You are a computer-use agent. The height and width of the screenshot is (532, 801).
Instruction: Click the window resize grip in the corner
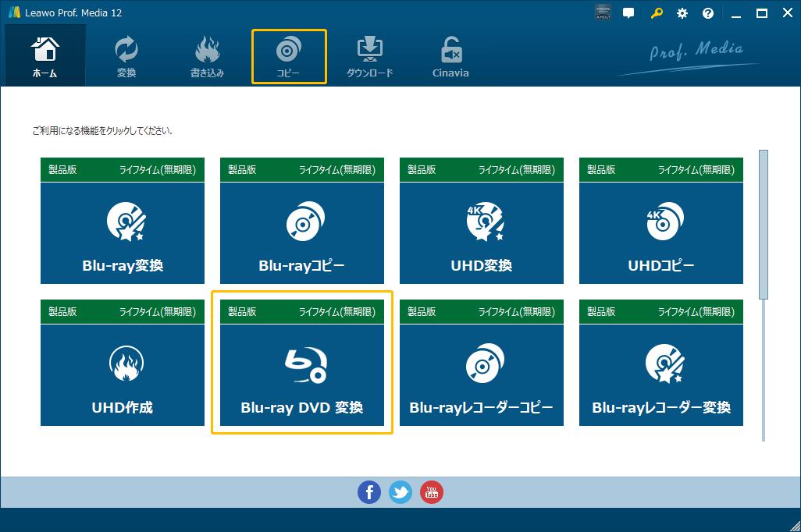[795, 527]
